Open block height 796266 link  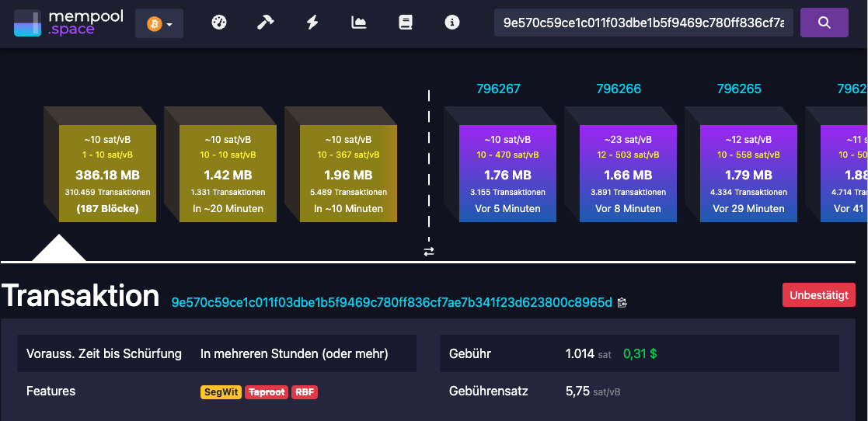[x=619, y=89]
